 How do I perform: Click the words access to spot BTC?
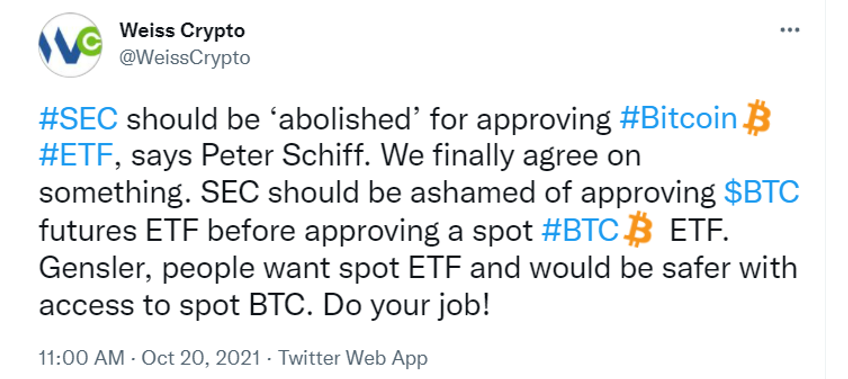(x=176, y=307)
